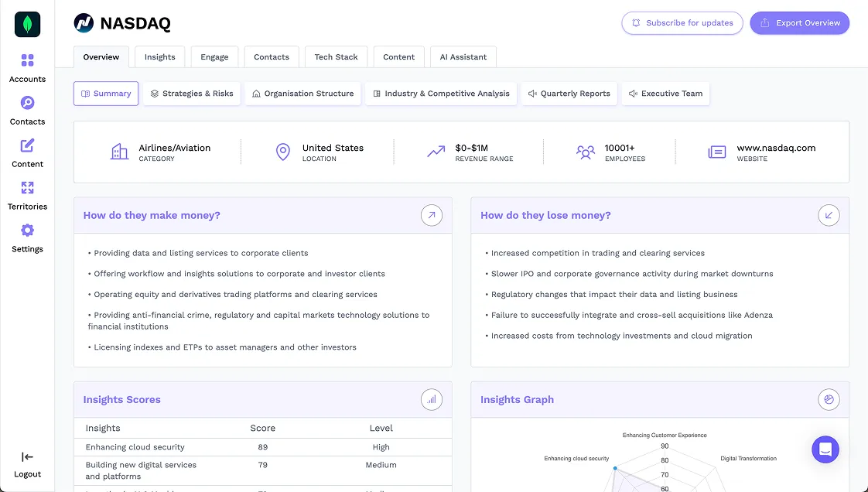This screenshot has height=492, width=868.
Task: Click the 'How do they lose money?' heading
Action: point(546,215)
